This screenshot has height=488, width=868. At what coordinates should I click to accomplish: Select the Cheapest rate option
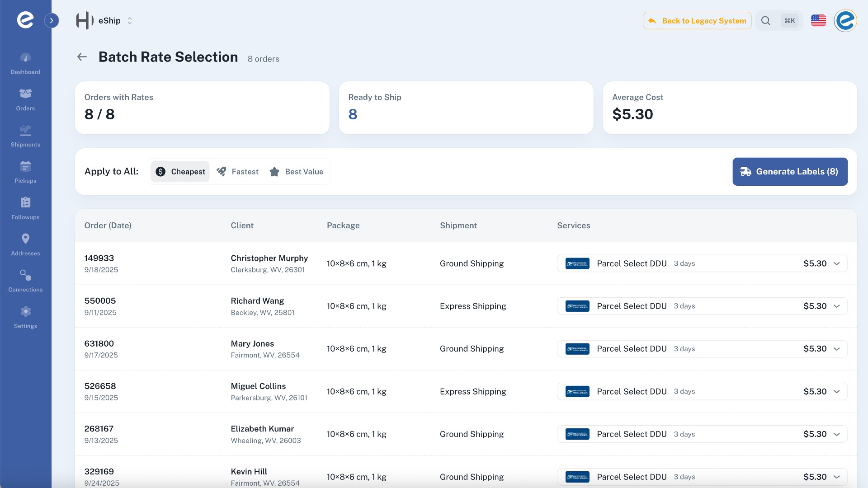(x=179, y=172)
